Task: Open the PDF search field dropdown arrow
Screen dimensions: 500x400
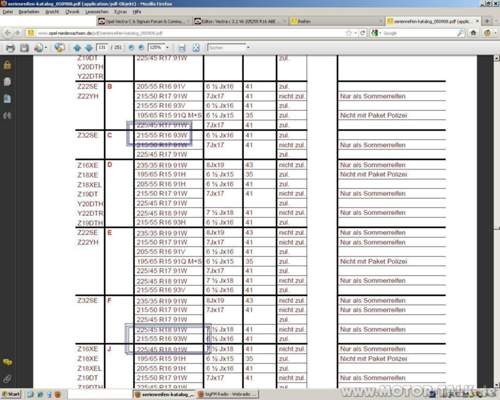Action: [248, 48]
